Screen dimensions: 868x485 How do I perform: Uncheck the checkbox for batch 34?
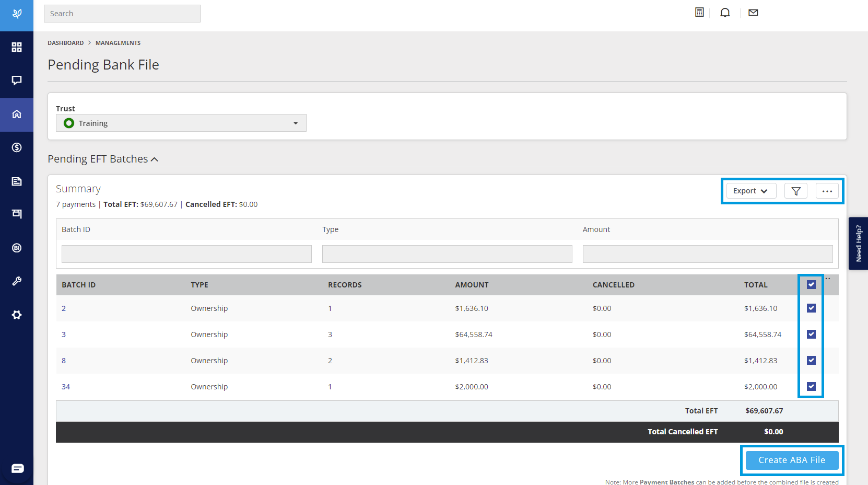pos(811,386)
